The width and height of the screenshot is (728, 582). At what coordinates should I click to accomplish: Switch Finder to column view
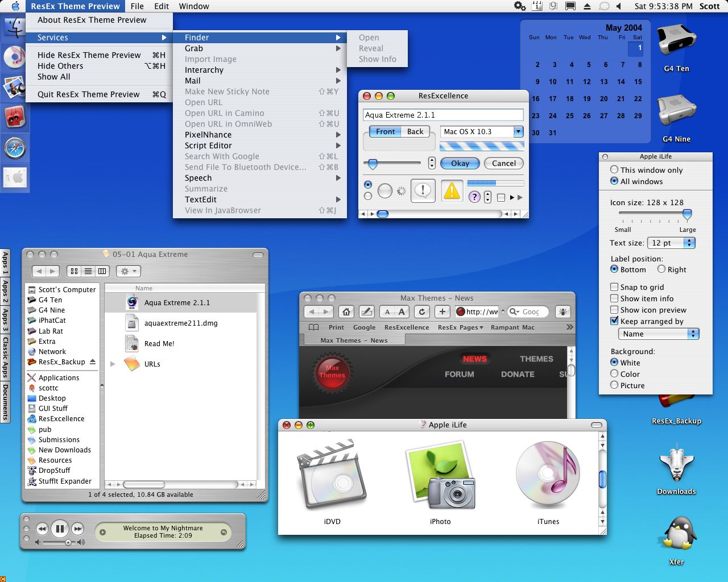tap(102, 271)
